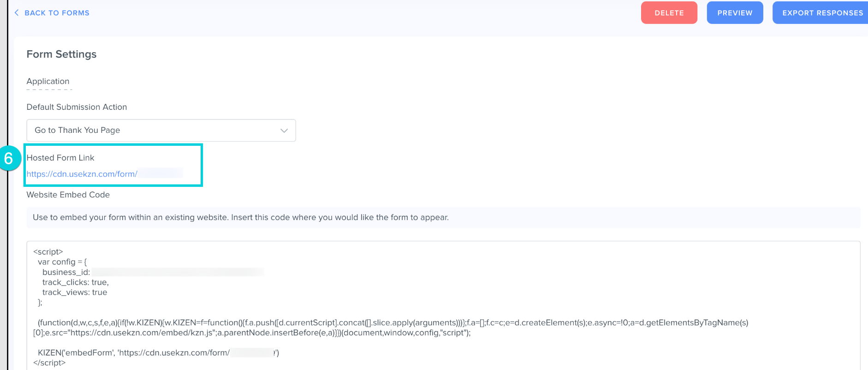
Task: Click the var config = { line
Action: tap(62, 262)
